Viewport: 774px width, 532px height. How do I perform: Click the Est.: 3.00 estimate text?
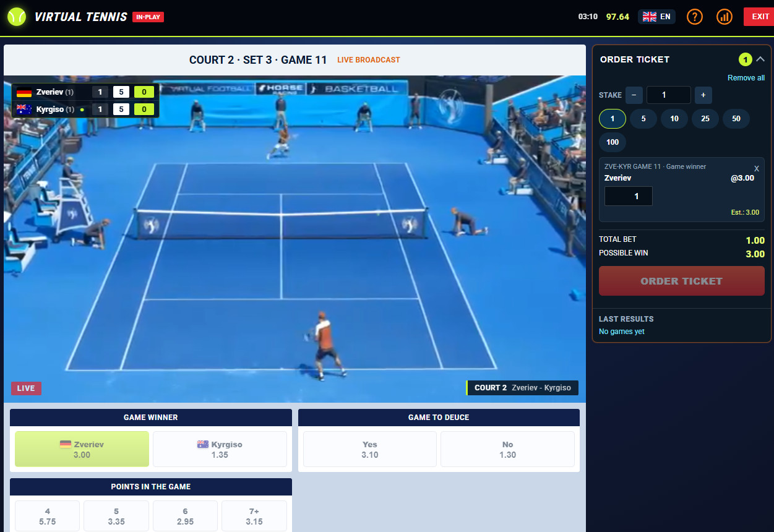tap(745, 212)
